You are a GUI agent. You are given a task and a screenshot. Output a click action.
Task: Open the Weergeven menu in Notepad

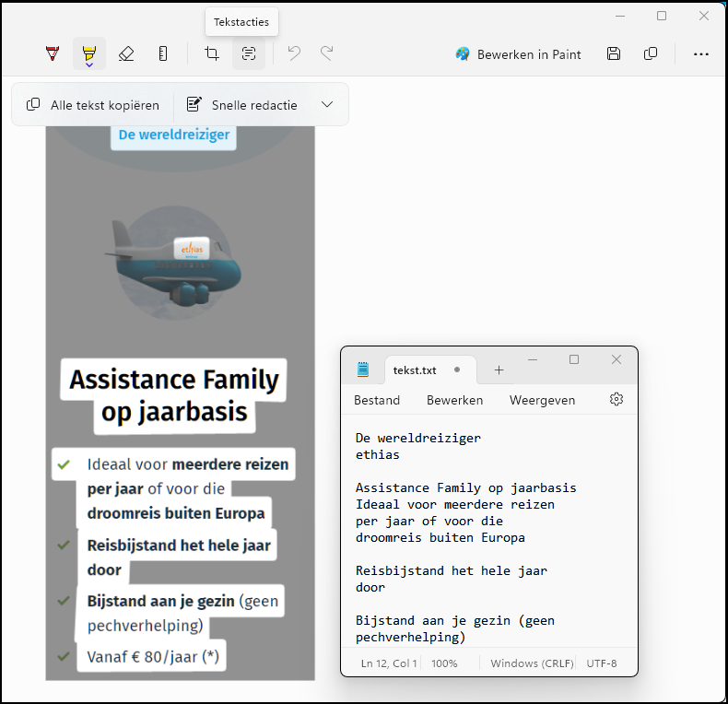542,400
